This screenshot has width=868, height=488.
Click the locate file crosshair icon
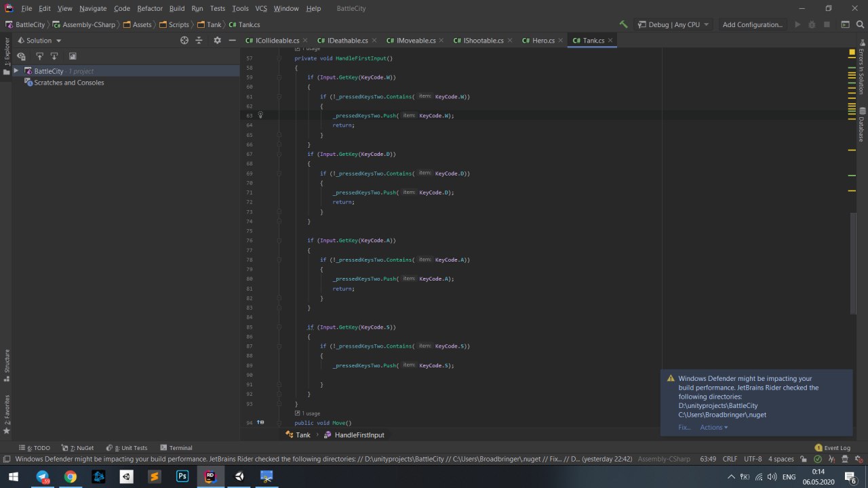pos(184,40)
